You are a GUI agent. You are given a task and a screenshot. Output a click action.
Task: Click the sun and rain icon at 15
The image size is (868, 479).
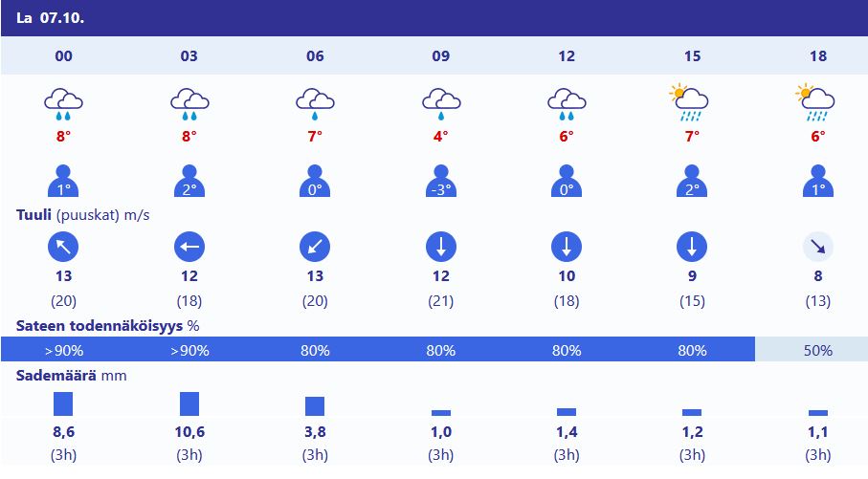click(689, 103)
